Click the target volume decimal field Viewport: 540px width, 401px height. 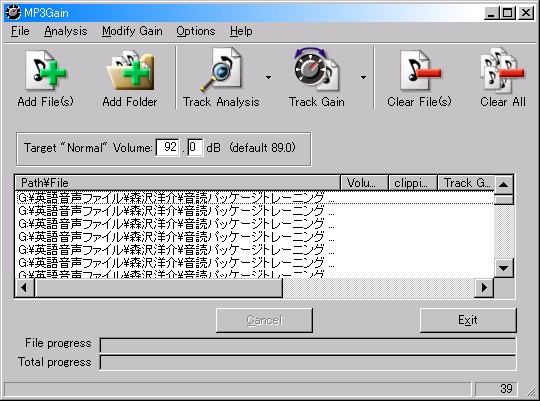[x=195, y=147]
